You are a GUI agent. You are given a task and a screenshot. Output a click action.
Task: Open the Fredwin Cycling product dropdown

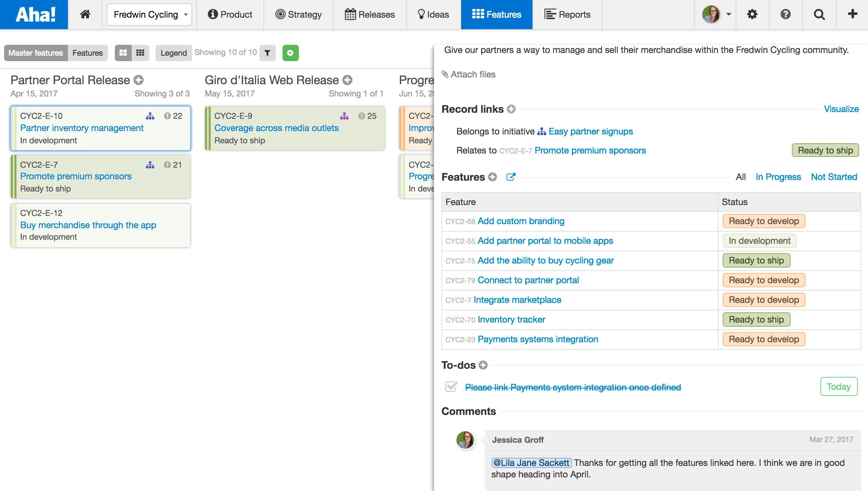149,15
